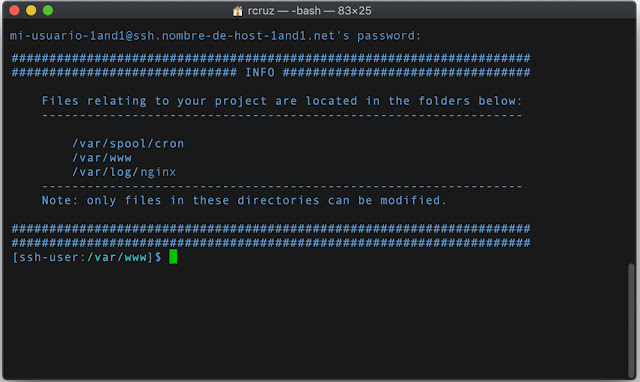
Task: Click the [ssh-user:/var/www]$ prompt text
Action: [87, 257]
